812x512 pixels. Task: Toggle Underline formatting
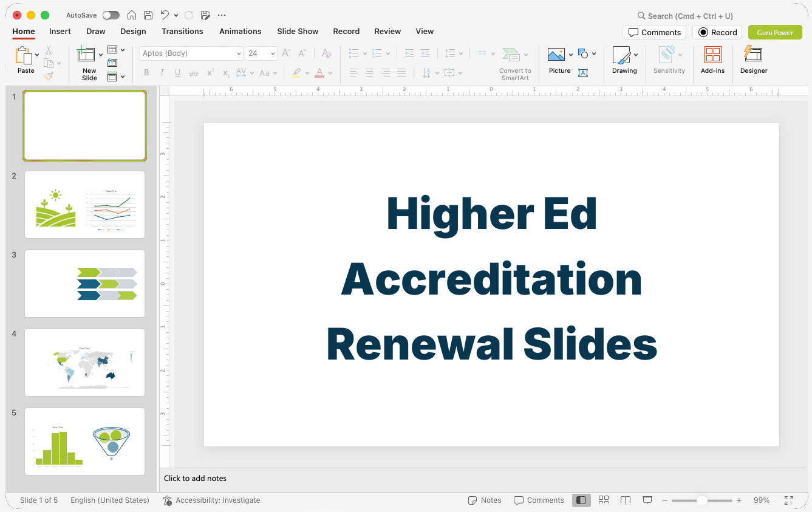tap(177, 73)
